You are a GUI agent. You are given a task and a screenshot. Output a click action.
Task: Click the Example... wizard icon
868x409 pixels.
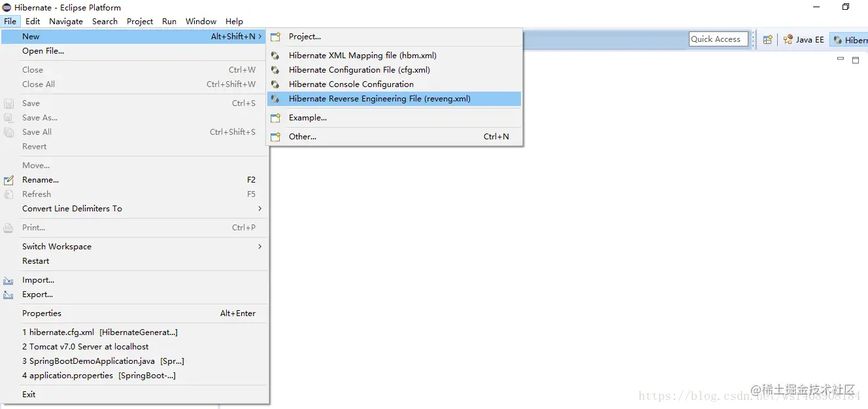pos(276,118)
